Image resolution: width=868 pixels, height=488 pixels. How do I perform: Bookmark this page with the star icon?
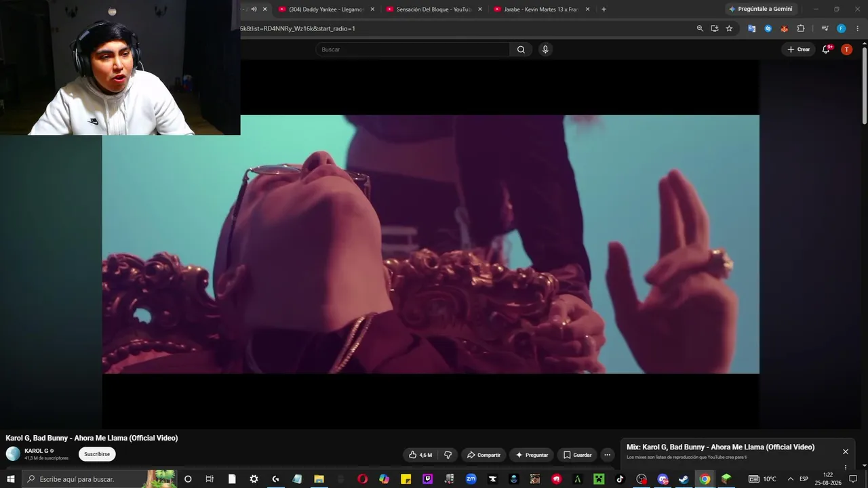click(x=729, y=28)
